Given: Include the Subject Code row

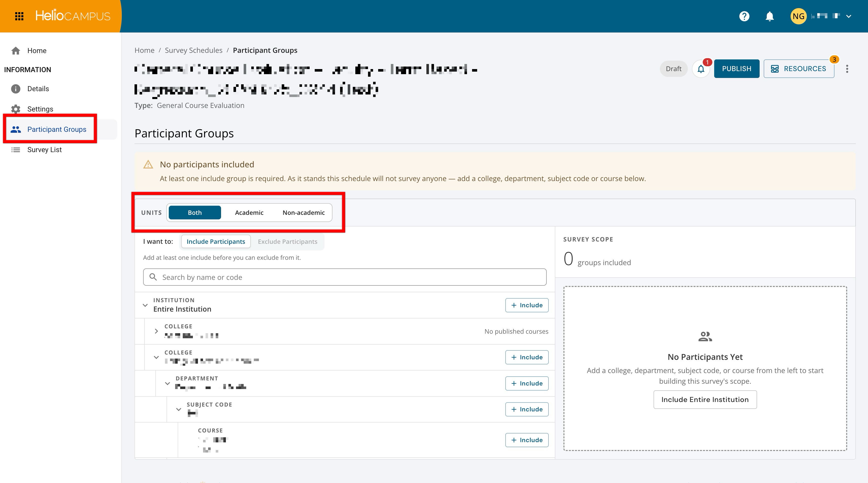Looking at the screenshot, I should pyautogui.click(x=527, y=409).
